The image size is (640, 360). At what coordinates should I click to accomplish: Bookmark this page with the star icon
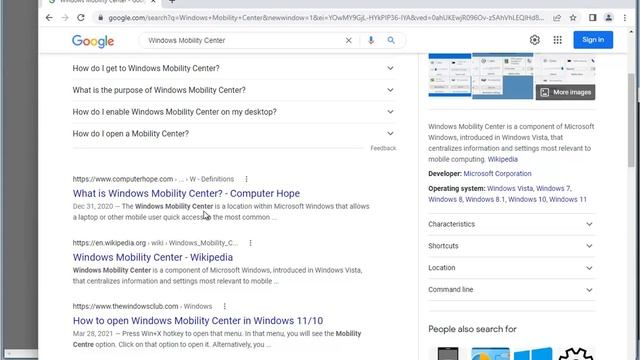[573, 18]
